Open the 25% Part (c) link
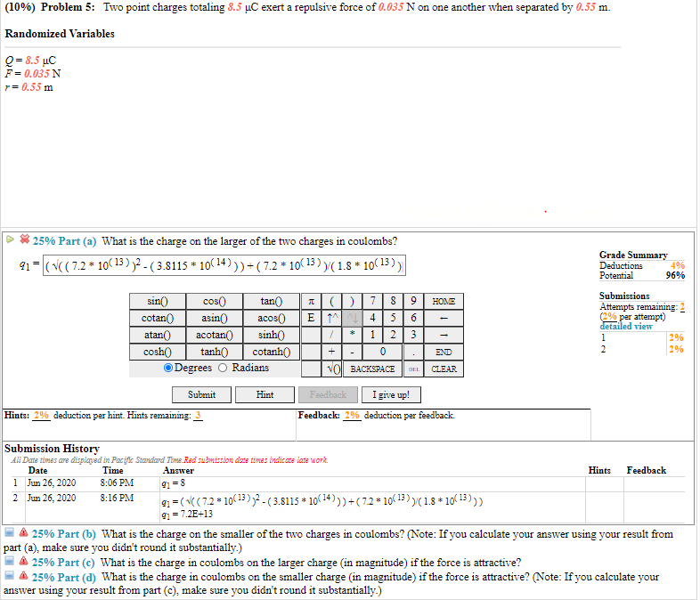This screenshot has width=700, height=600. [x=63, y=563]
